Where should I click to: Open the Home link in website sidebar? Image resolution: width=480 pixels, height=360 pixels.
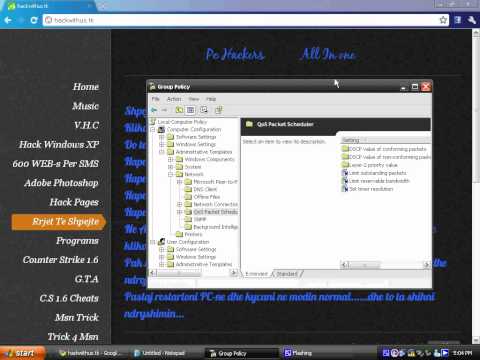pyautogui.click(x=86, y=87)
